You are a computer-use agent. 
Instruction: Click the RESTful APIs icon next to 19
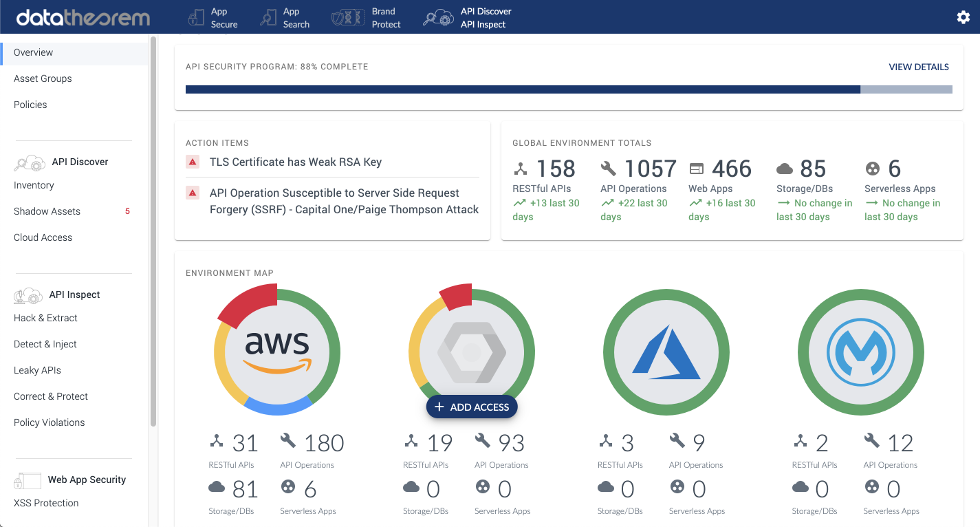coord(411,441)
